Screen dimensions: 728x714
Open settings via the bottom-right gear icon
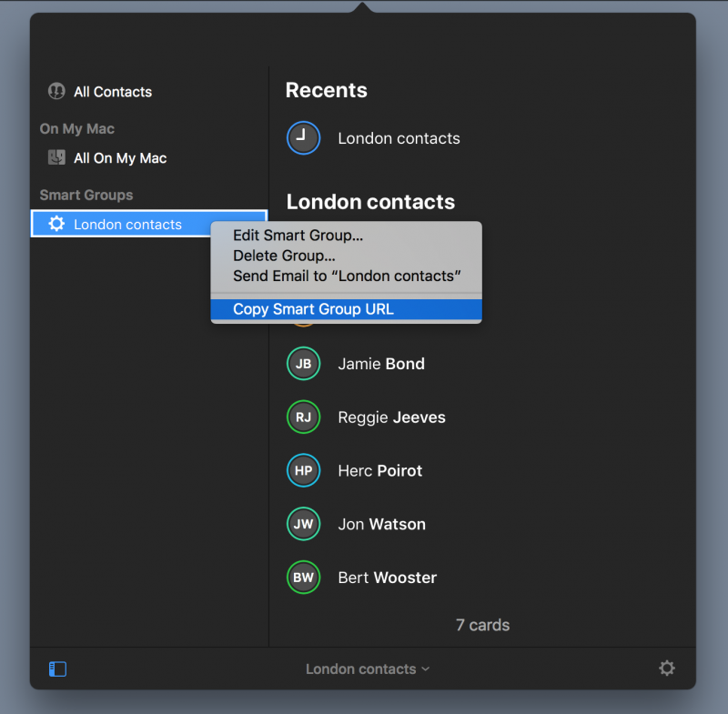coord(667,669)
